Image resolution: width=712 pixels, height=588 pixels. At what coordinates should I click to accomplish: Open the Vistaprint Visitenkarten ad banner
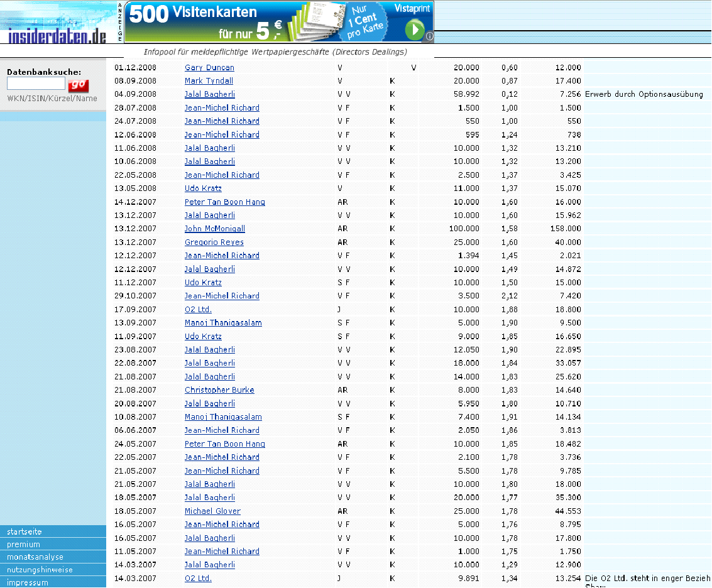279,22
